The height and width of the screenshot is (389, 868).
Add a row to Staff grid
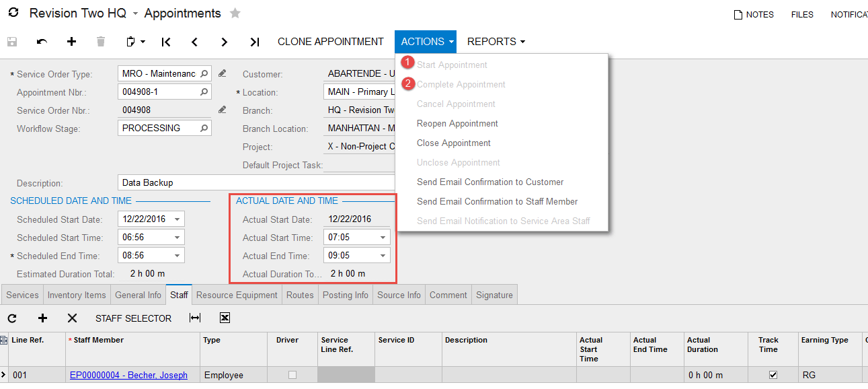pyautogui.click(x=42, y=318)
